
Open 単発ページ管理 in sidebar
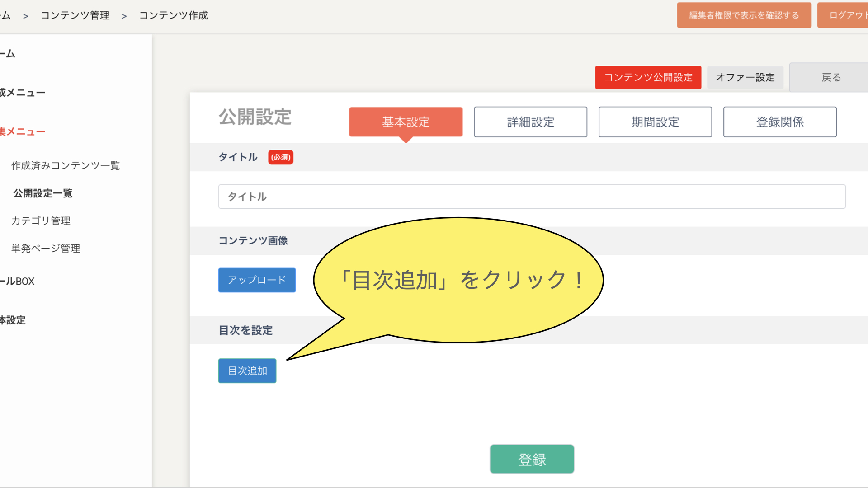(46, 249)
